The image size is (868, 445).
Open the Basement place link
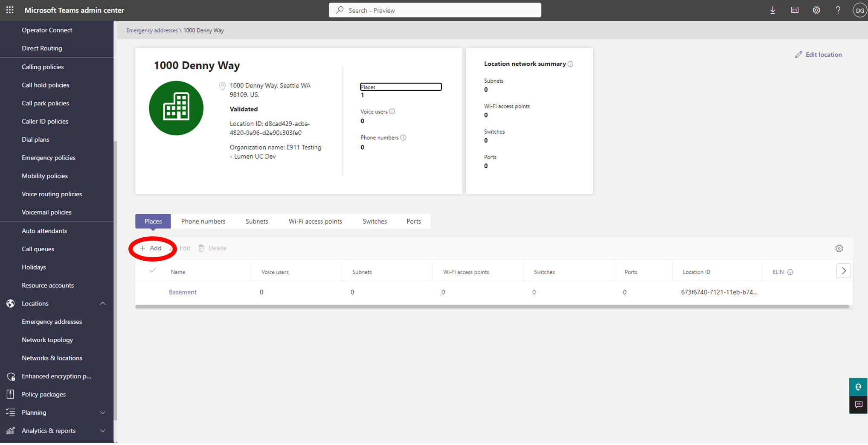click(x=183, y=292)
